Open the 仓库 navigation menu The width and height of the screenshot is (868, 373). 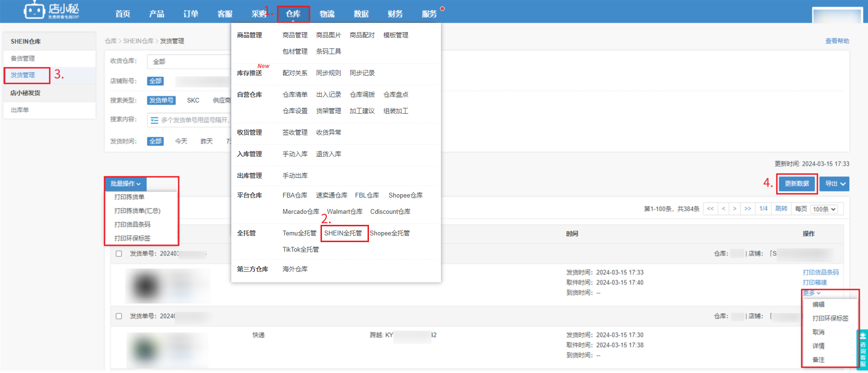point(293,14)
